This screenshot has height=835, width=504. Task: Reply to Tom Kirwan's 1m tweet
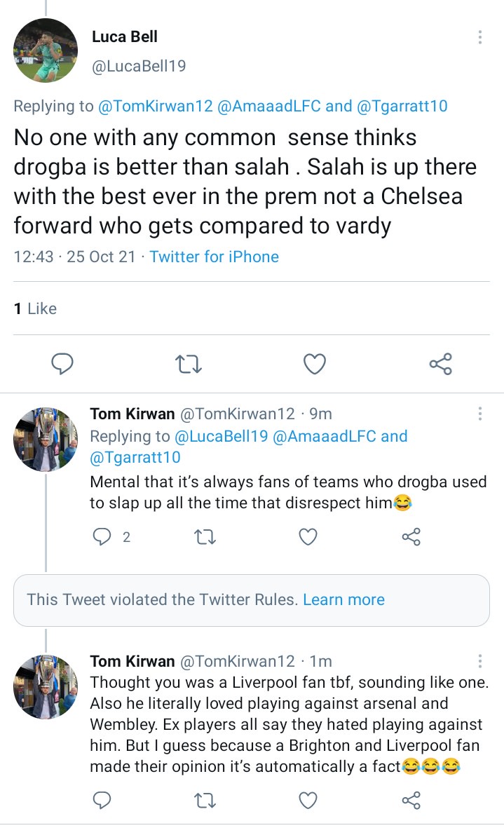102,800
